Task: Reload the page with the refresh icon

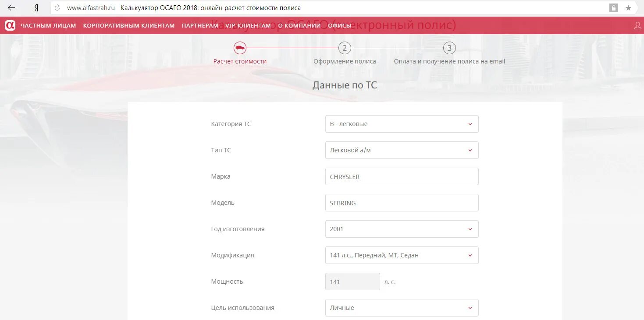Action: [57, 8]
